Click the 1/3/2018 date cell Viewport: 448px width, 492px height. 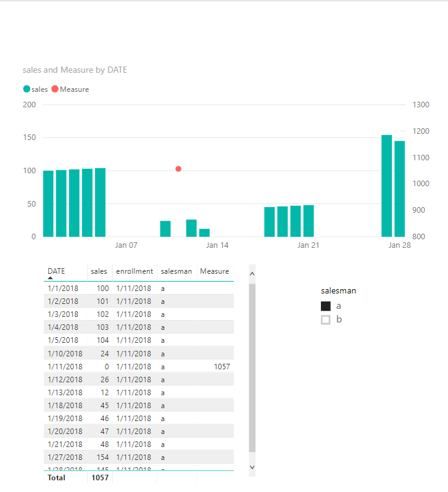click(63, 314)
